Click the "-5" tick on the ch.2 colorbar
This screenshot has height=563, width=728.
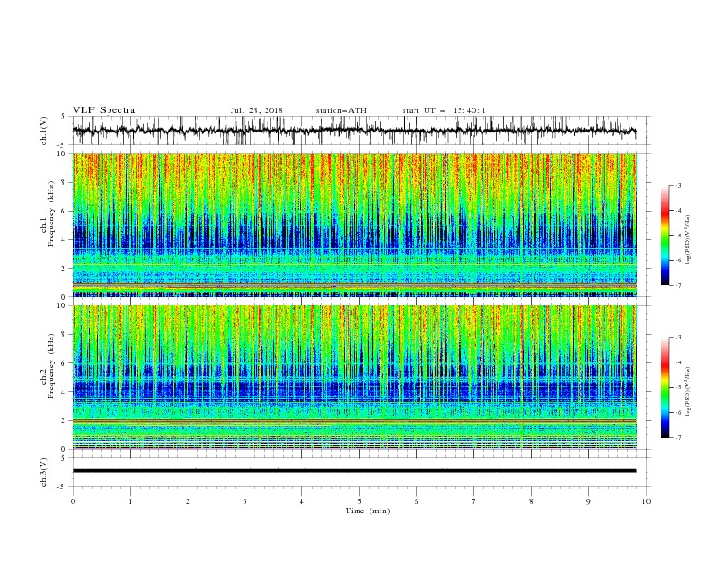(678, 387)
